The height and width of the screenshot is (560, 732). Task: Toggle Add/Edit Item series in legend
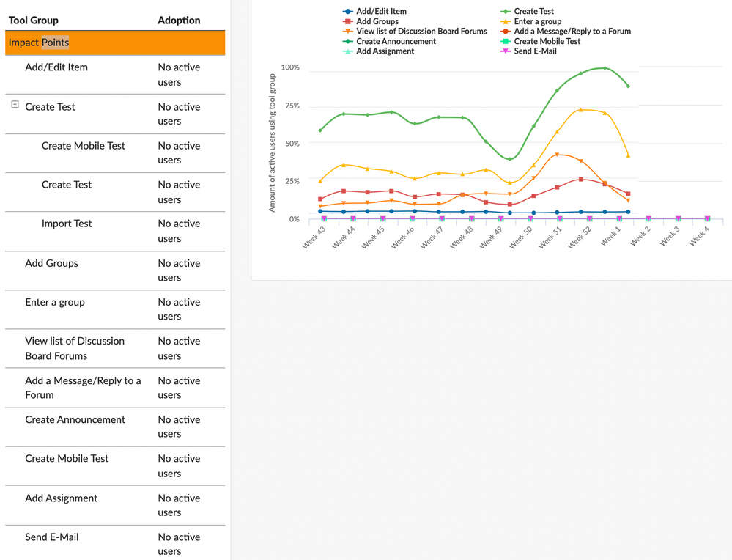[x=381, y=12]
